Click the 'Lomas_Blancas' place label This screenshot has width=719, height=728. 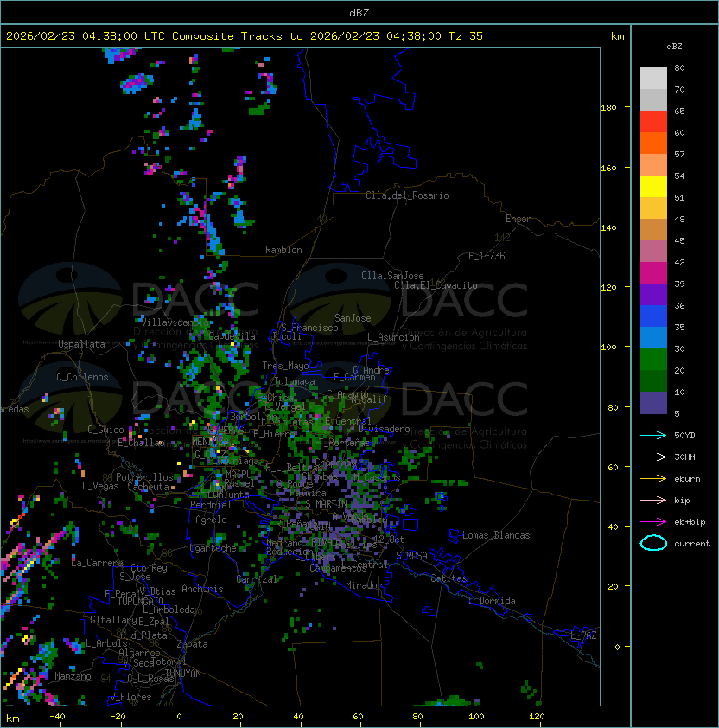point(496,535)
